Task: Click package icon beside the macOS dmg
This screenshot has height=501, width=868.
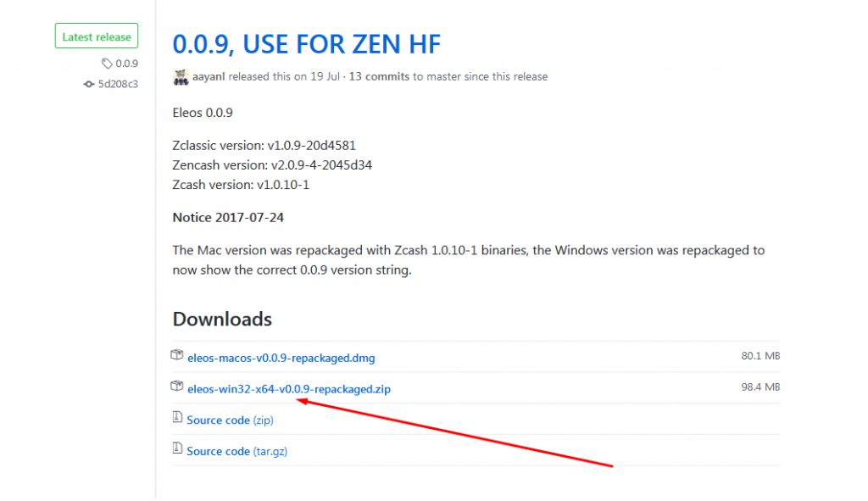Action: [x=177, y=355]
